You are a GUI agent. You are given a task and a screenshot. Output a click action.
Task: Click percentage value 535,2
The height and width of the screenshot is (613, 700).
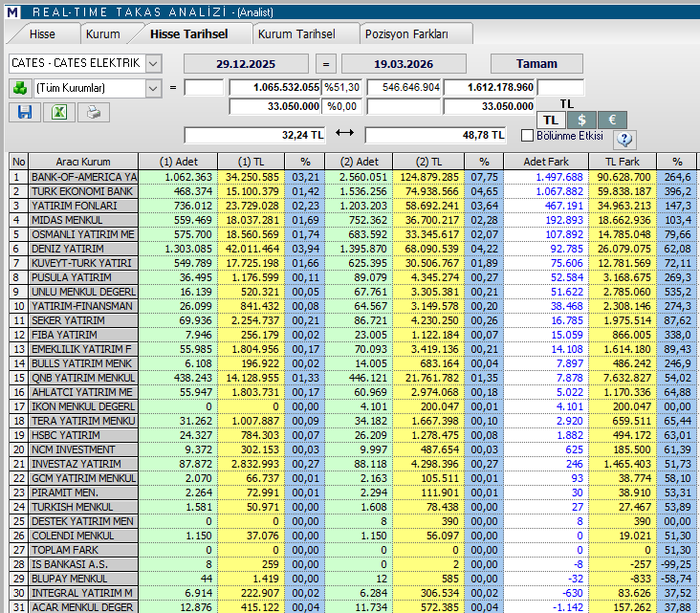678,292
